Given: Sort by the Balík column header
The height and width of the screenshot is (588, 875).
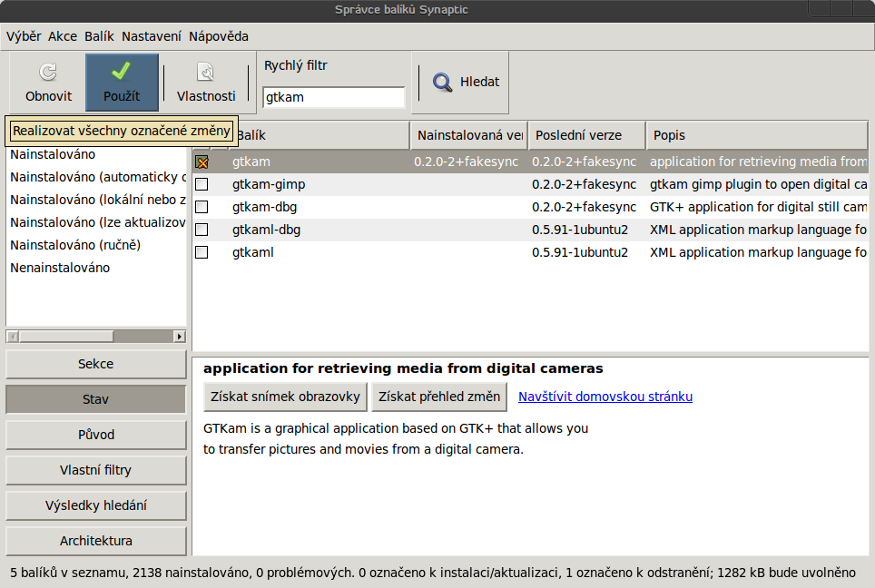Looking at the screenshot, I should click(319, 135).
